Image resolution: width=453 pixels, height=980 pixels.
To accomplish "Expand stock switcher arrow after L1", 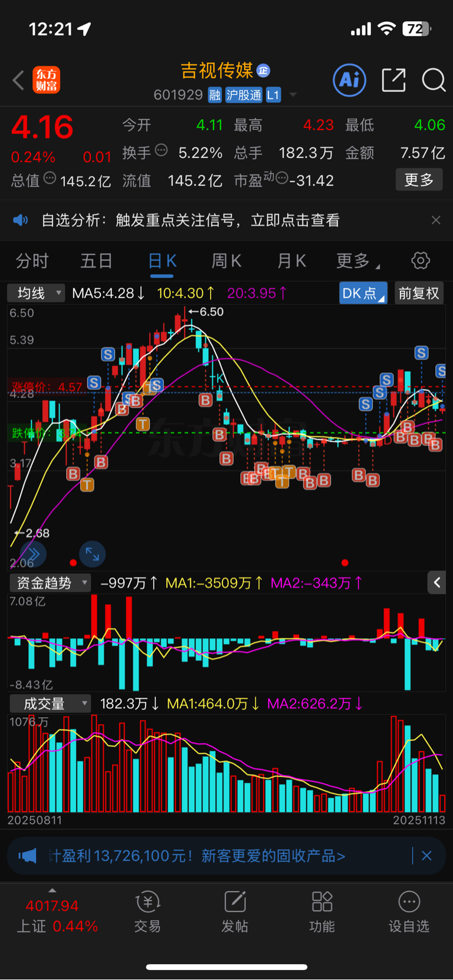I will point(293,95).
